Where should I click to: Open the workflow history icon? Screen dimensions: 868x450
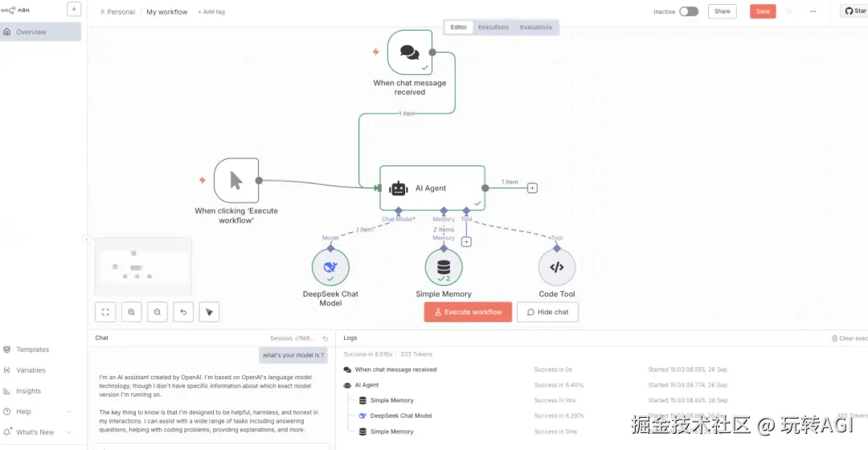click(789, 11)
